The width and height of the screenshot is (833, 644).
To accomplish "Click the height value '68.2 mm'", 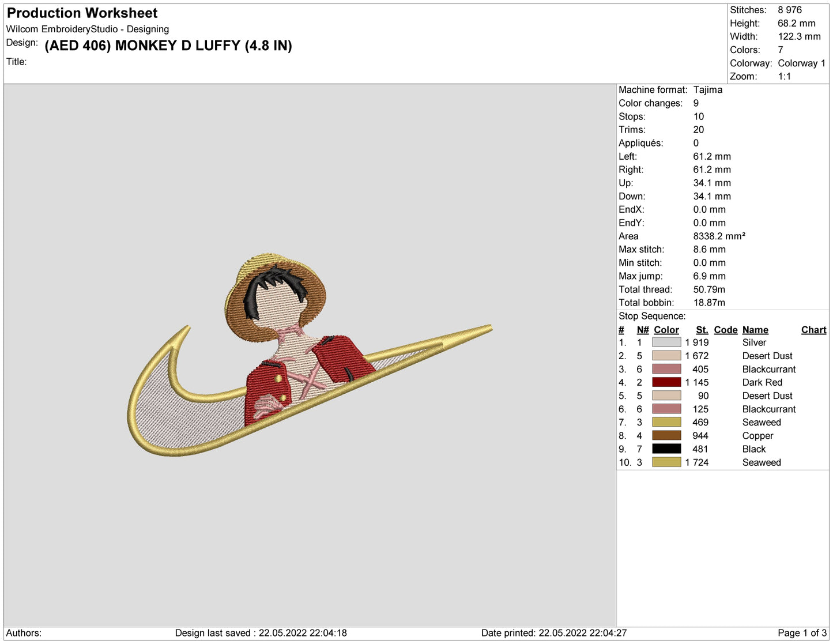I will point(797,24).
